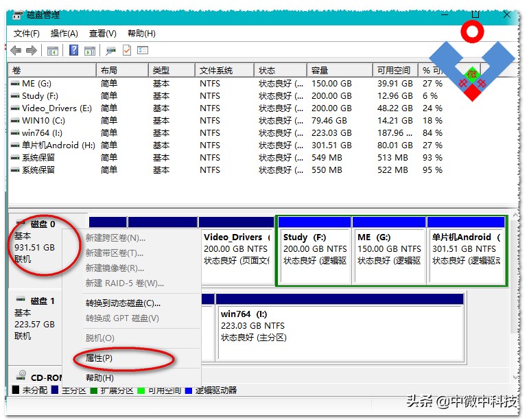
Task: Click the 扩展分区 green legend swatch
Action: point(94,390)
